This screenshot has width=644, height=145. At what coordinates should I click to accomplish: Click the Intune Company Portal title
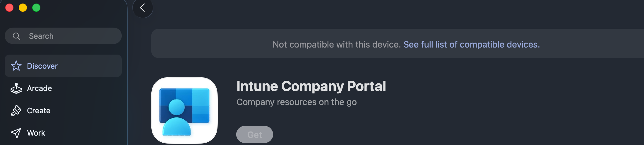click(311, 86)
